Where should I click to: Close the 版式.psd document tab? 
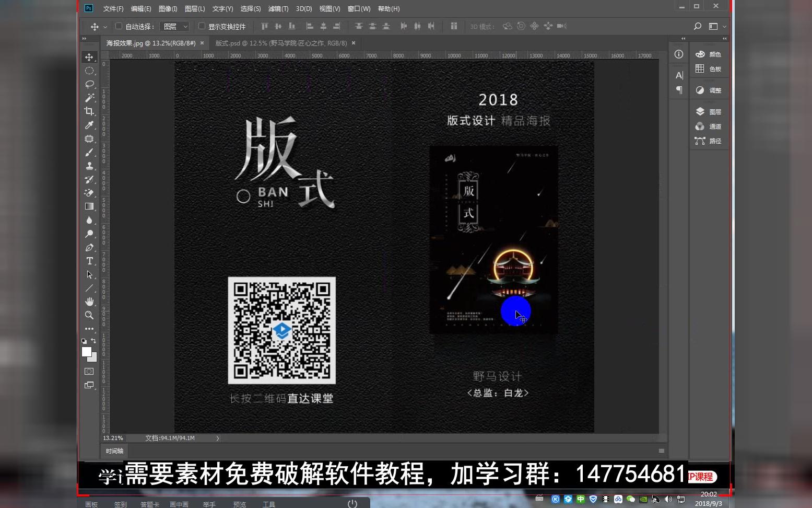click(x=354, y=43)
